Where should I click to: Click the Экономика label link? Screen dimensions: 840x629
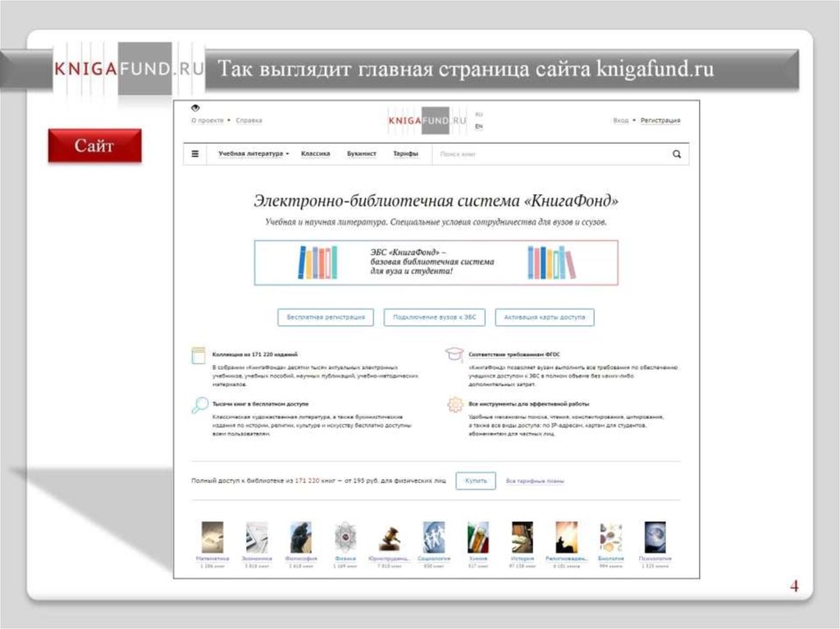tap(257, 558)
